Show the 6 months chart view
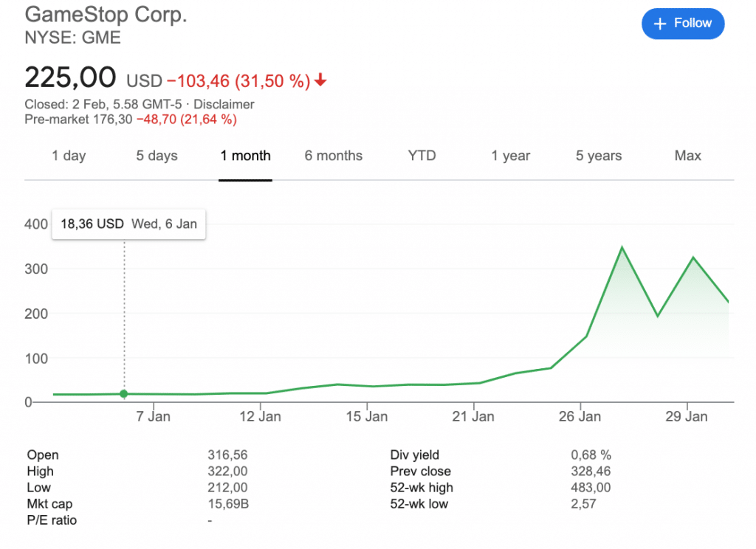The width and height of the screenshot is (756, 549). [334, 156]
